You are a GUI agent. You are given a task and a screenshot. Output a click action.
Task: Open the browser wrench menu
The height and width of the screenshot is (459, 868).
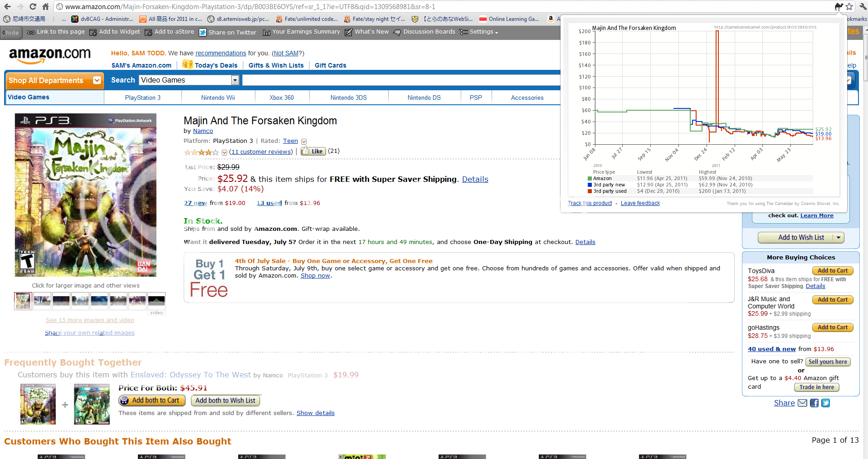click(863, 6)
